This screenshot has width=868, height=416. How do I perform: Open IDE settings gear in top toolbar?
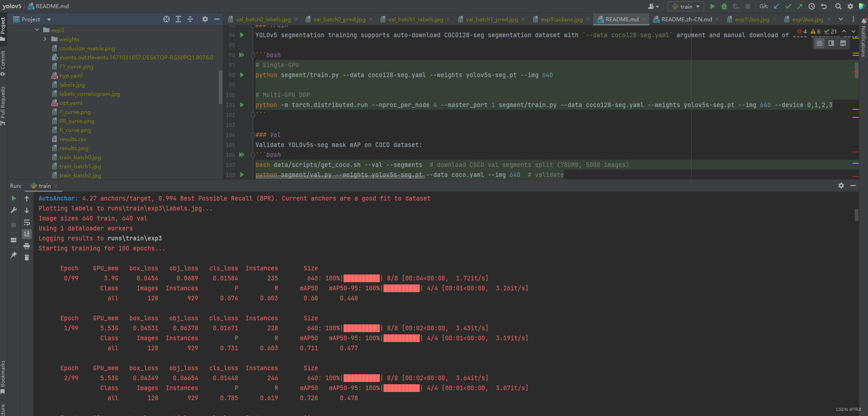[x=850, y=6]
